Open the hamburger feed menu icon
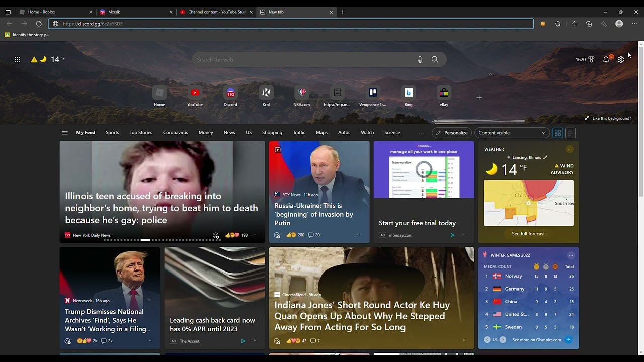 tap(65, 133)
